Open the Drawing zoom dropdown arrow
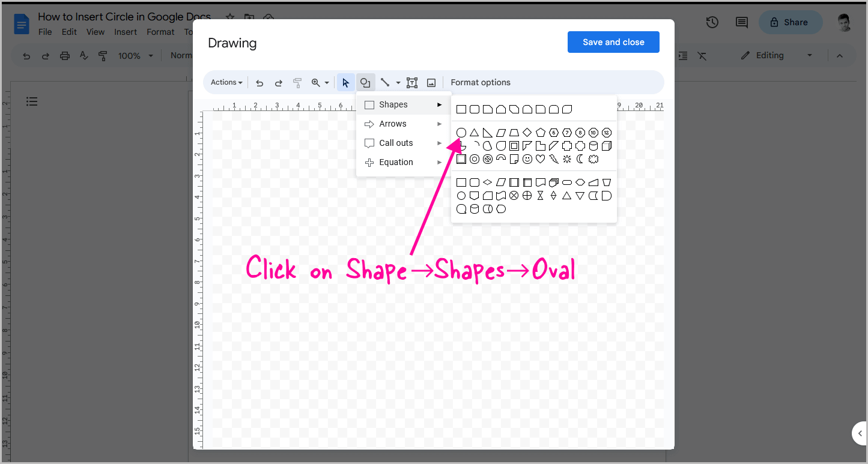The height and width of the screenshot is (464, 868). coord(327,83)
